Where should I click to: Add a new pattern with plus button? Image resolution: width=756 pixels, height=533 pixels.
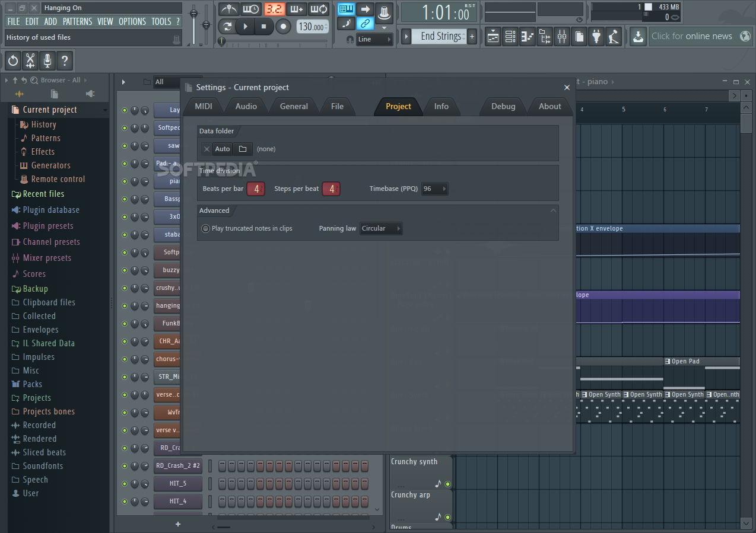(x=472, y=37)
